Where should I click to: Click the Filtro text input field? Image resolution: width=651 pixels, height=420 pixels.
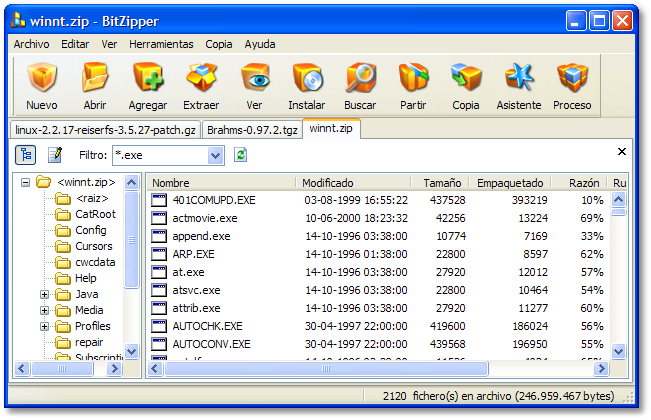(160, 155)
